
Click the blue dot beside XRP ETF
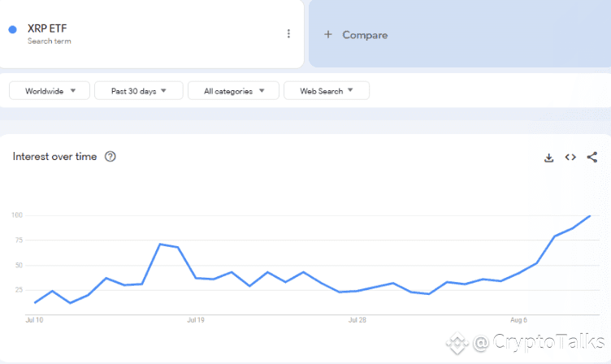(12, 29)
